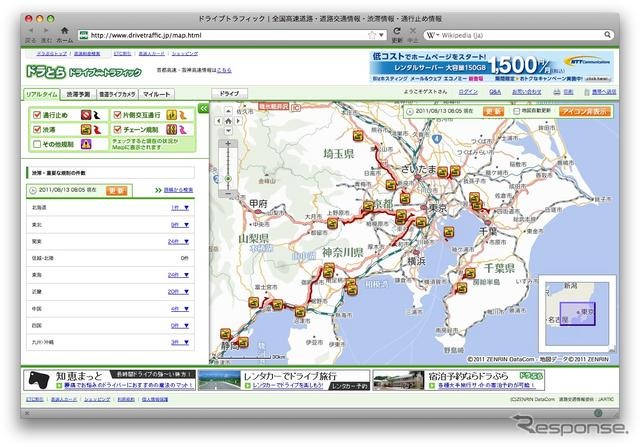Screen dimensions: 640x447
Task: Pan the map left with arrow control
Action: (219, 121)
